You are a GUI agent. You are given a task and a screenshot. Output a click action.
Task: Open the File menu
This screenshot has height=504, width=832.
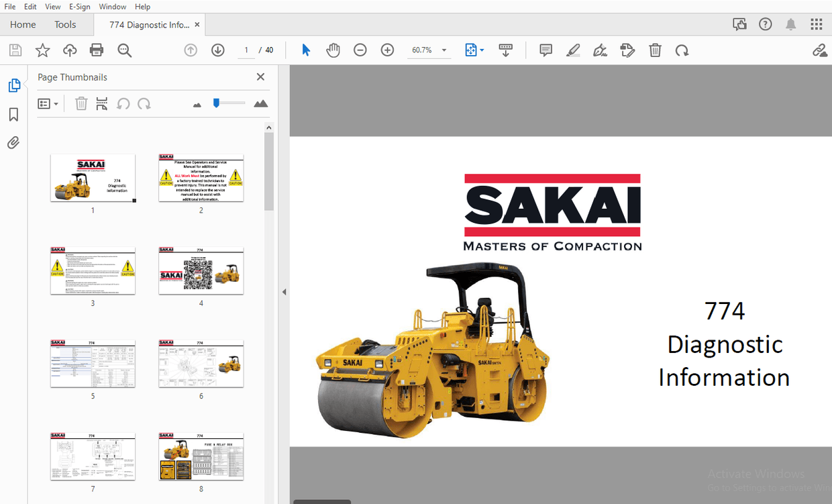10,7
